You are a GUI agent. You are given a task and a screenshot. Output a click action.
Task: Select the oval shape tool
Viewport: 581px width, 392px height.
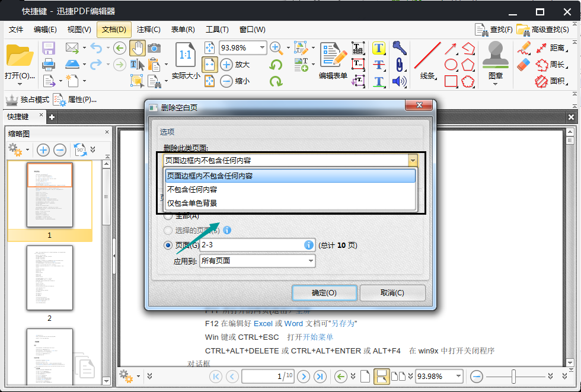tap(451, 65)
